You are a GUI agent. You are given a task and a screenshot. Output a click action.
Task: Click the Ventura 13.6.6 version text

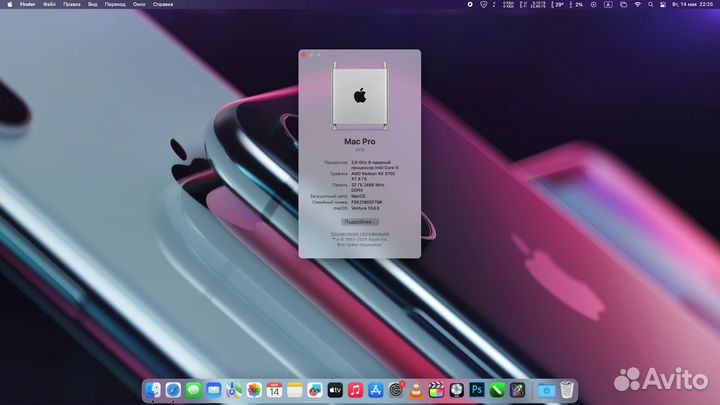(x=365, y=208)
